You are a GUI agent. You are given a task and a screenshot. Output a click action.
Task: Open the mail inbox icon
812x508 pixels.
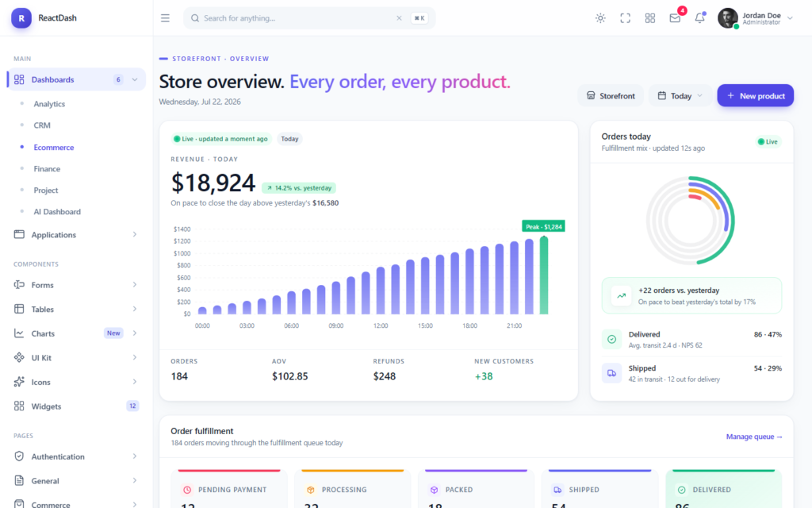[x=675, y=18]
